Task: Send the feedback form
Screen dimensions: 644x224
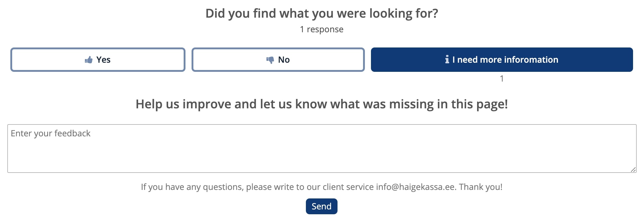Action: click(x=321, y=206)
